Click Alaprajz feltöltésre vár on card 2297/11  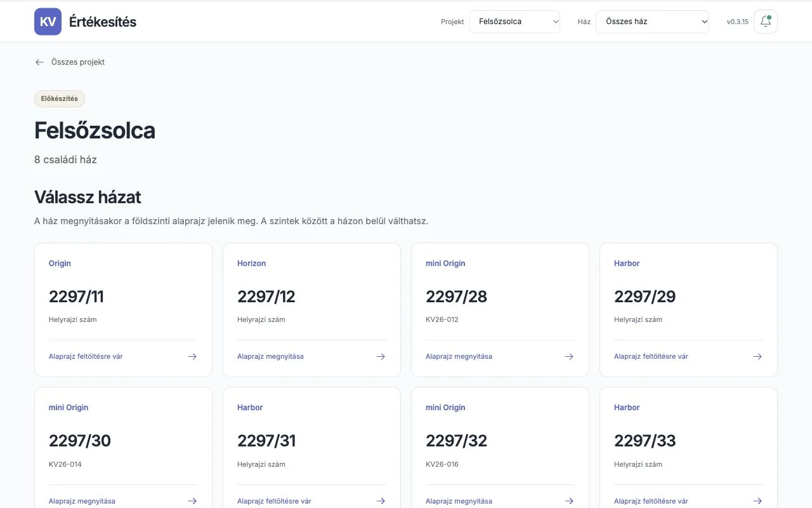(86, 356)
